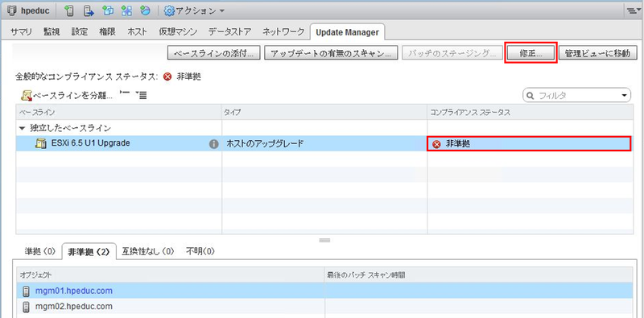
Task: Click the host icon beside mgm02.hpeduc.com
Action: tap(26, 306)
